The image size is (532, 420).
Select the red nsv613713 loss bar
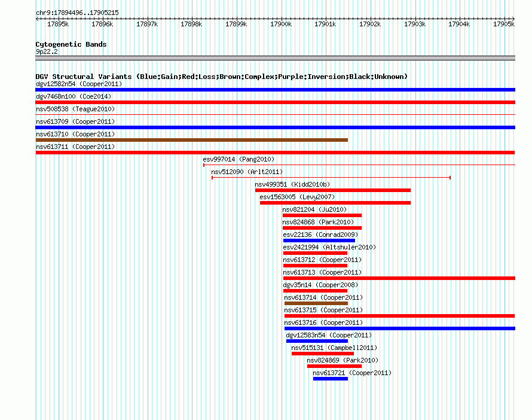(399, 278)
